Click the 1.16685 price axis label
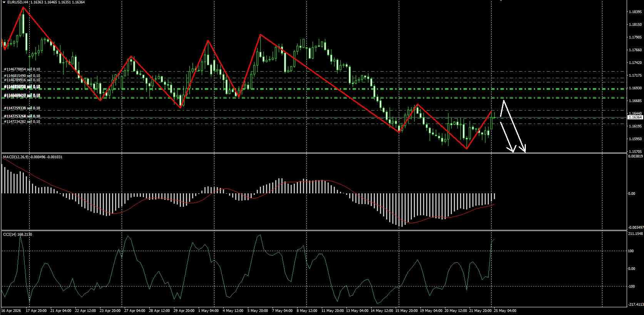 (635, 101)
